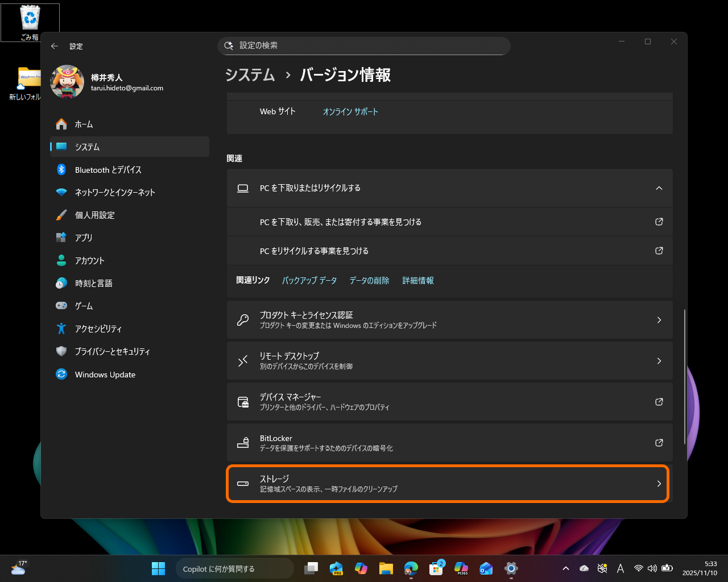This screenshot has height=582, width=728.
Task: Open the OneDrive cloud tray icon
Action: 584,568
